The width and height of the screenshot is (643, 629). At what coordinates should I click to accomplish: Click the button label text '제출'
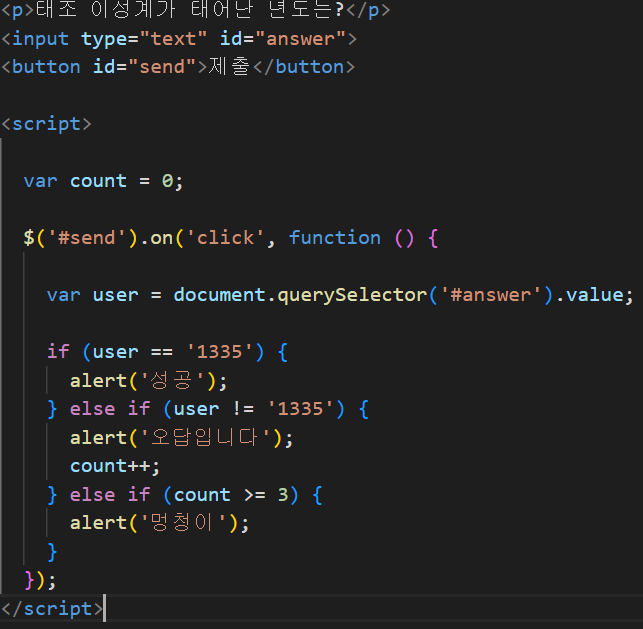tap(229, 66)
